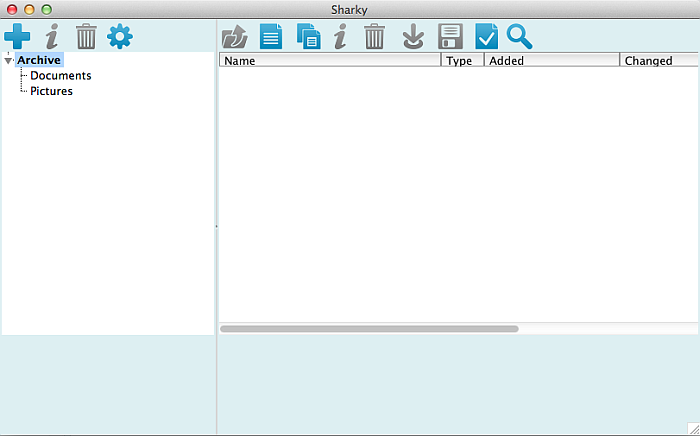Click the stacked documents copy icon
The height and width of the screenshot is (436, 700).
point(308,38)
